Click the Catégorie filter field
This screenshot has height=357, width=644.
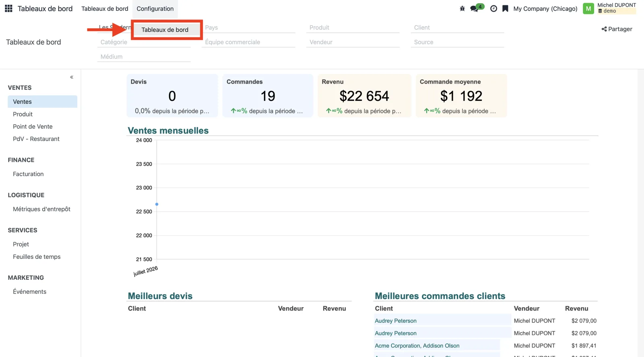pyautogui.click(x=144, y=42)
